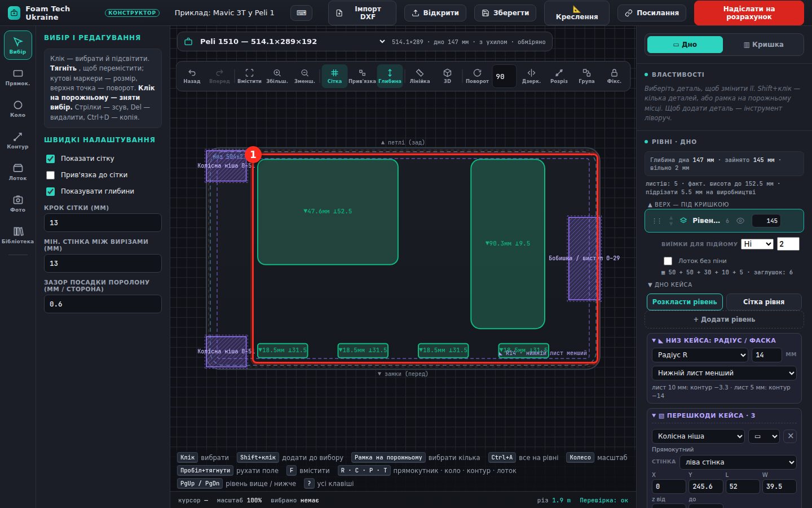
Task: Uncheck Показувати глибини checkbox
Action: pos(50,191)
